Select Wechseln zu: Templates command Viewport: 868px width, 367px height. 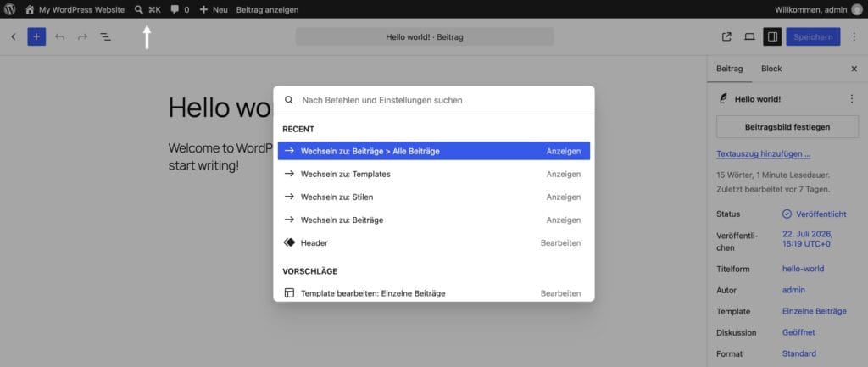point(434,174)
